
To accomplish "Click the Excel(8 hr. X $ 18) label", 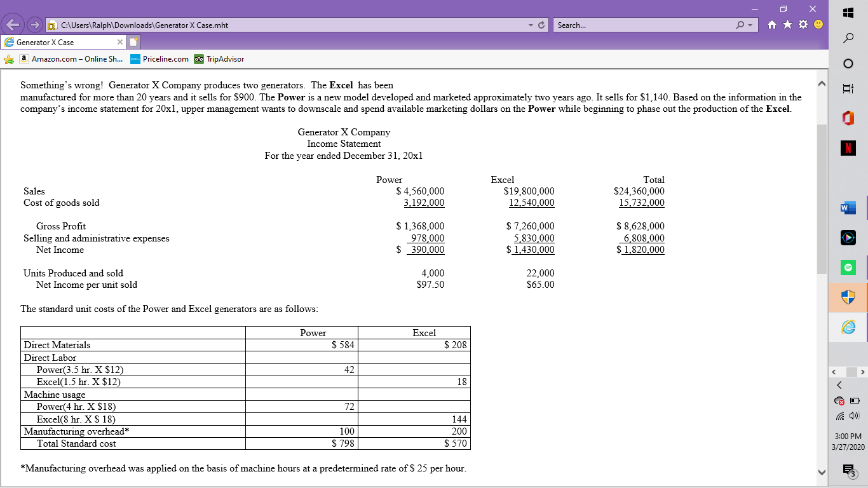I will pos(76,419).
